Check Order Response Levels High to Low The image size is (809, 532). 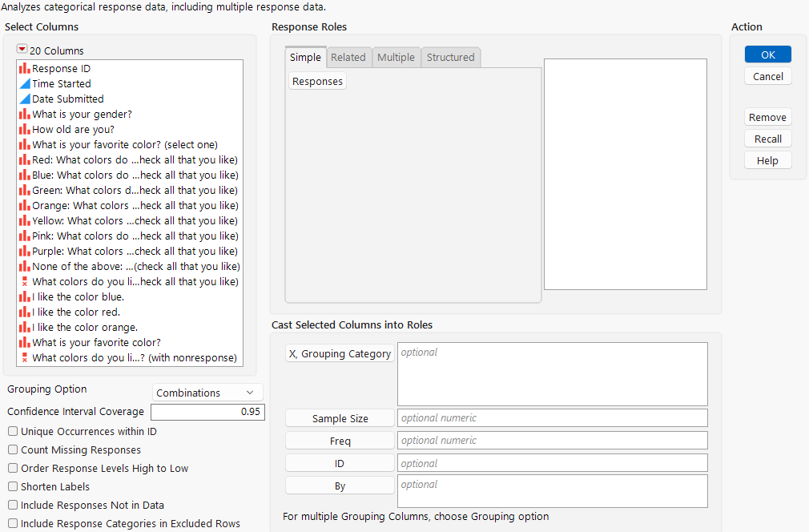click(x=12, y=468)
